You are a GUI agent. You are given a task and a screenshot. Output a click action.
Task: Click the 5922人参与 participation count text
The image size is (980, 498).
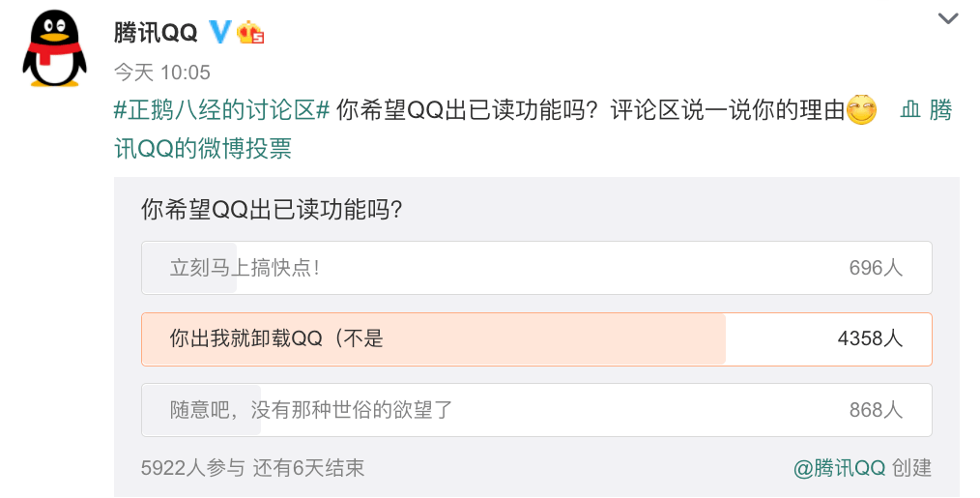pos(192,468)
